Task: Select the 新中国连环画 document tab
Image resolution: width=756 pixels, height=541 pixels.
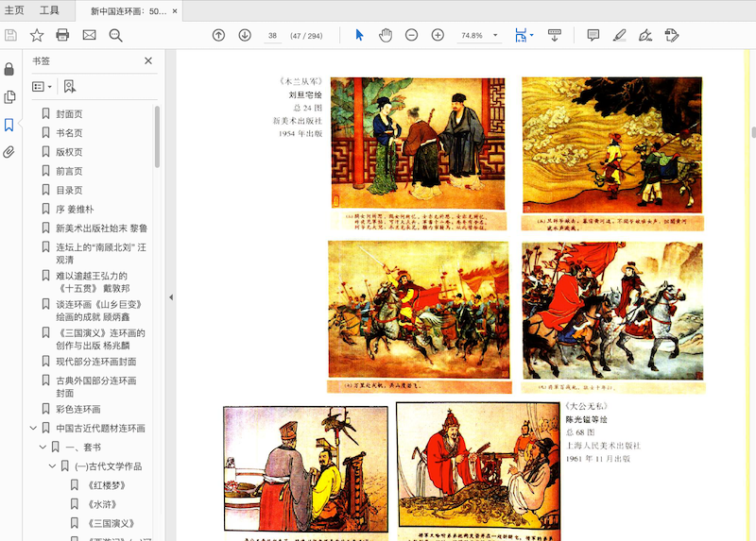Action: [128, 11]
